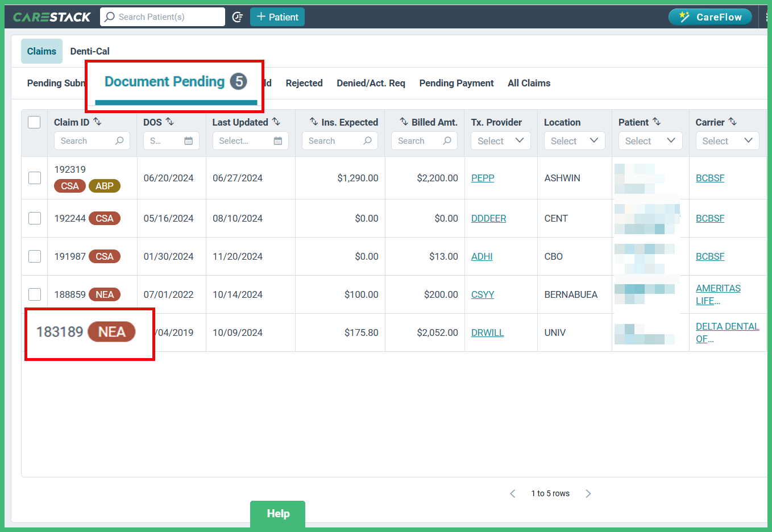Switch to the Denti-Cal tab
The width and height of the screenshot is (772, 532).
tap(89, 51)
